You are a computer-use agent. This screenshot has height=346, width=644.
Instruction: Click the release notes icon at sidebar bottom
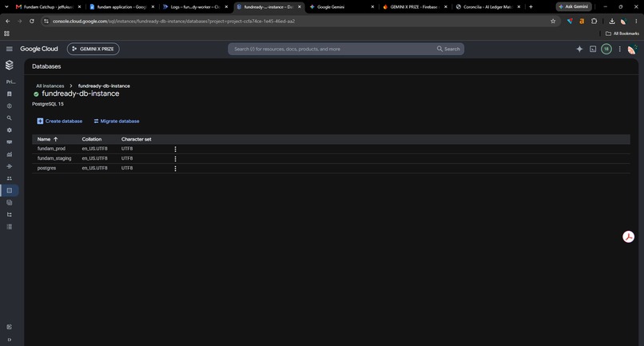[x=10, y=327]
